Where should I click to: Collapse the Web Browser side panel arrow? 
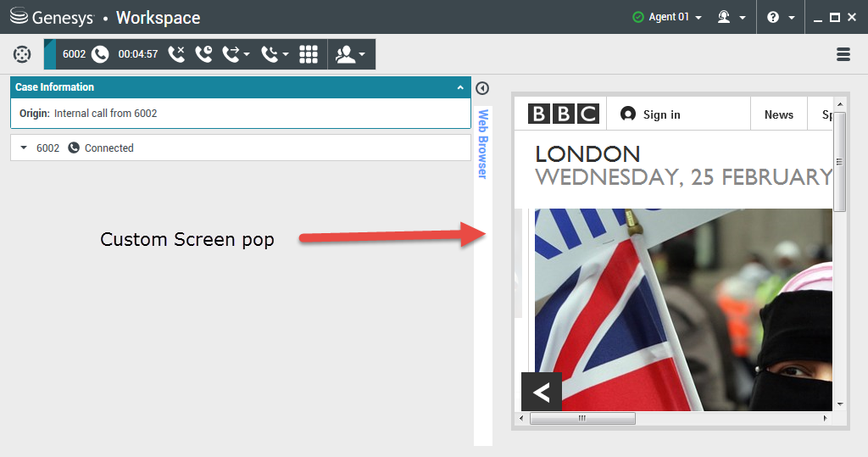[x=482, y=88]
